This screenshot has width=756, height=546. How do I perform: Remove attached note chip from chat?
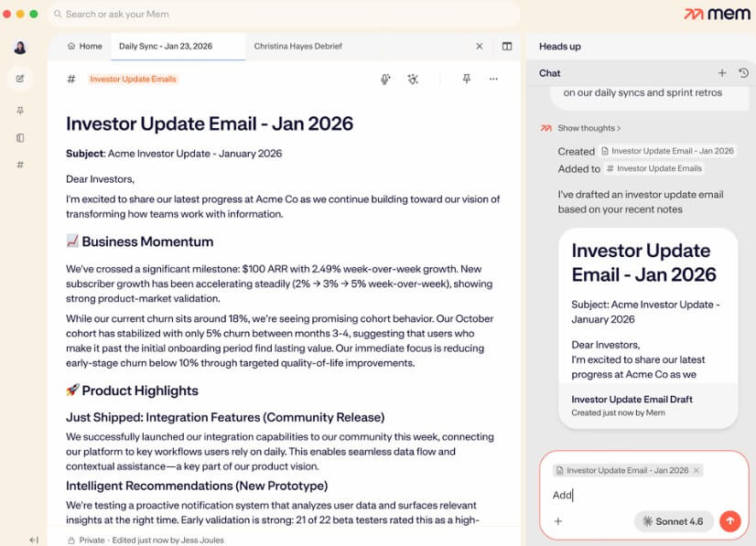point(697,470)
